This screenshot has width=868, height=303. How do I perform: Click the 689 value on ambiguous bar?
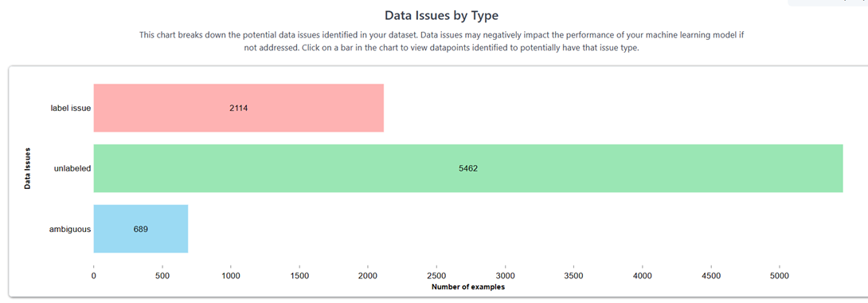click(141, 230)
